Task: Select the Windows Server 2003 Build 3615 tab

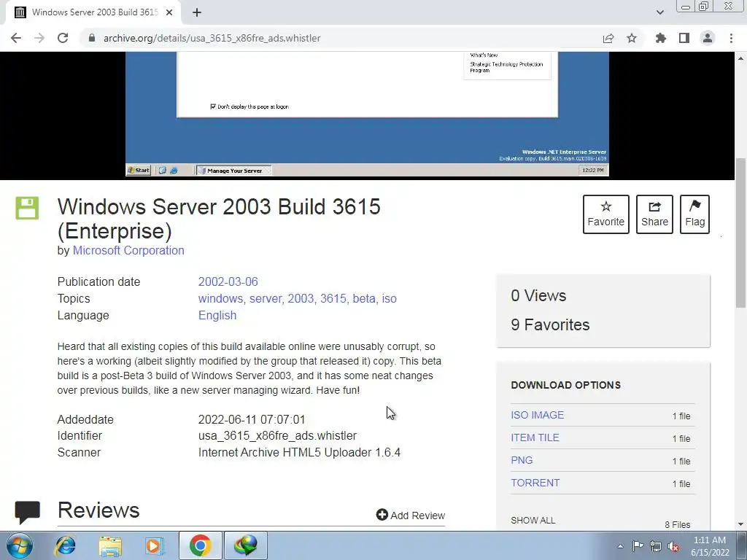Action: tap(93, 12)
